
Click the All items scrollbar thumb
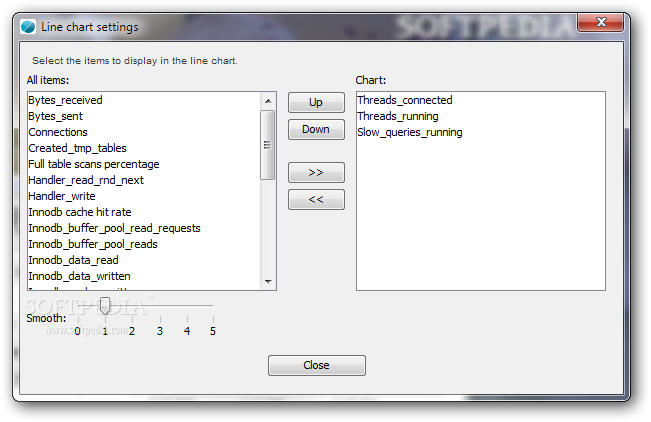pos(268,145)
